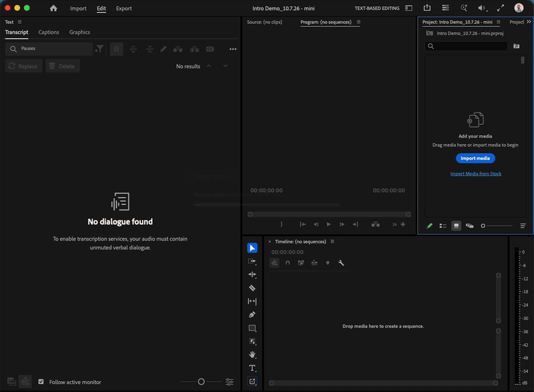Toggle the pauses display button

coord(116,49)
